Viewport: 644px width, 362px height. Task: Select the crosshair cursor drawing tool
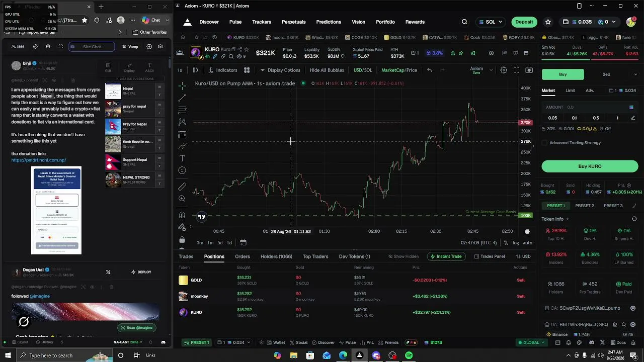coord(182,85)
